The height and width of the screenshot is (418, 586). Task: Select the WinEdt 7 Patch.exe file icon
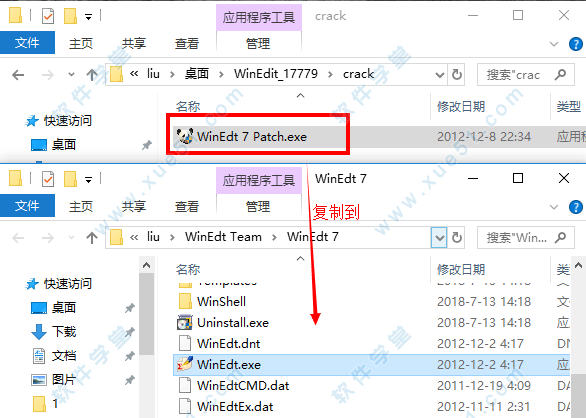tap(185, 136)
